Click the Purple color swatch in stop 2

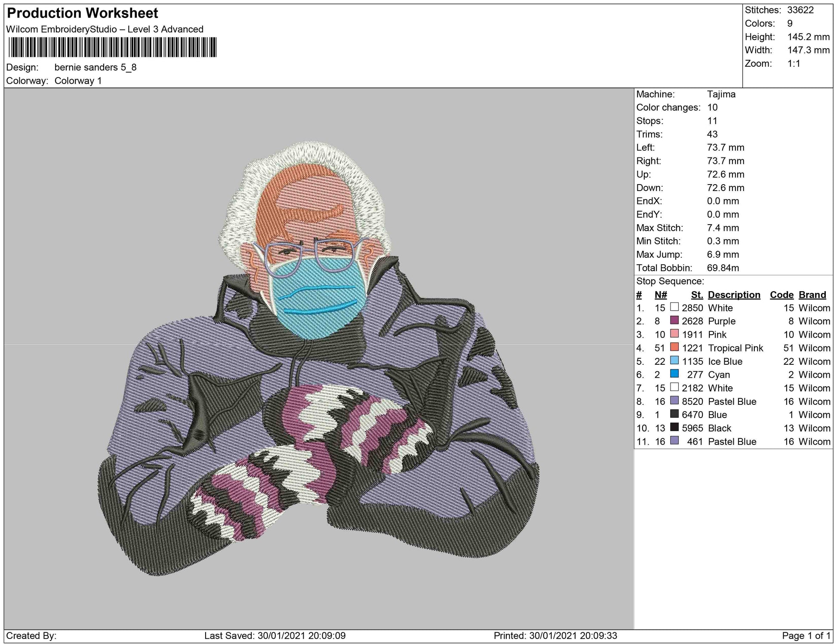point(674,320)
